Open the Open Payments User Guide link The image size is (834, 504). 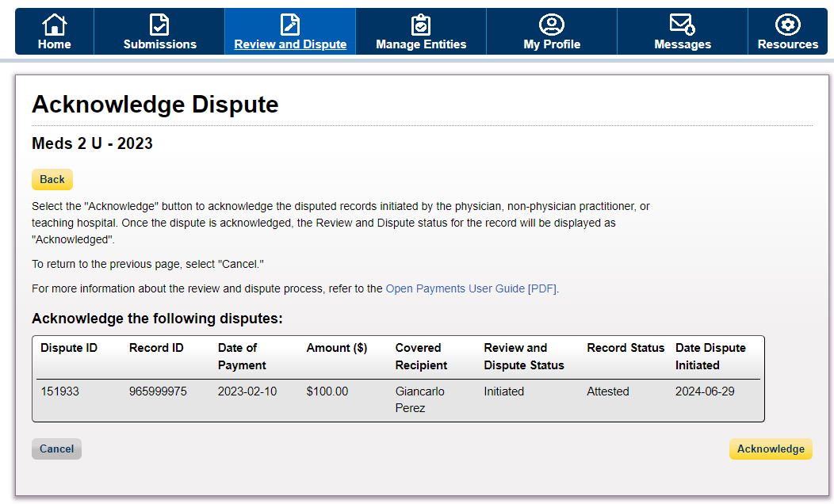click(x=455, y=289)
